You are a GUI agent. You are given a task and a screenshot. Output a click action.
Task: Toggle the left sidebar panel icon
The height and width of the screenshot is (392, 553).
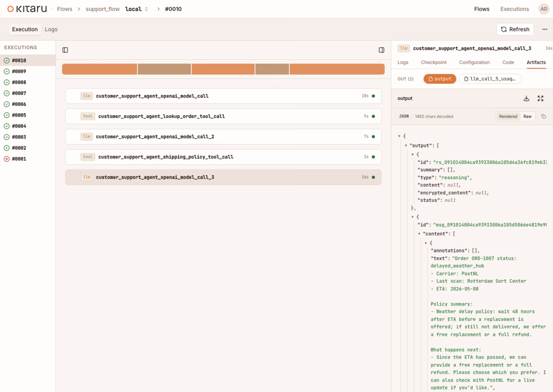[65, 50]
